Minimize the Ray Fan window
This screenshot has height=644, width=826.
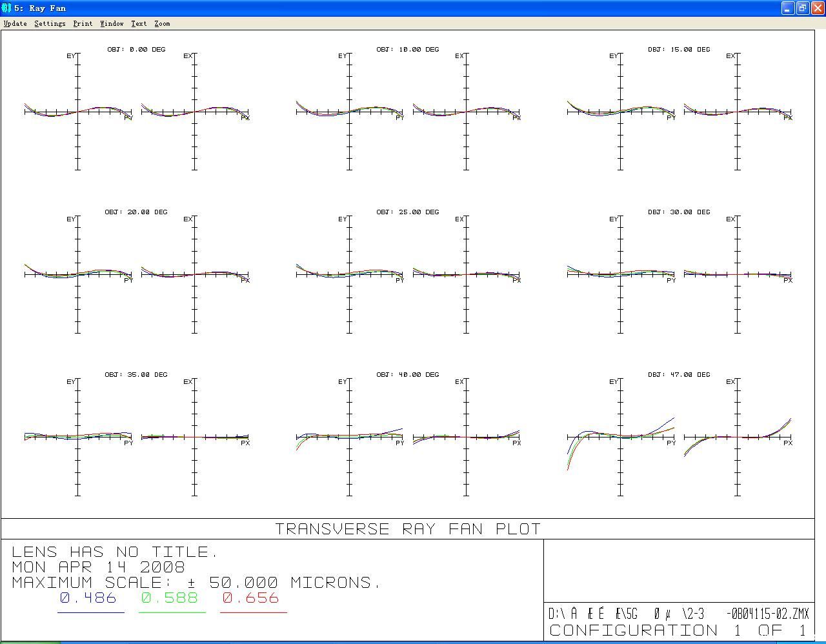pos(788,8)
